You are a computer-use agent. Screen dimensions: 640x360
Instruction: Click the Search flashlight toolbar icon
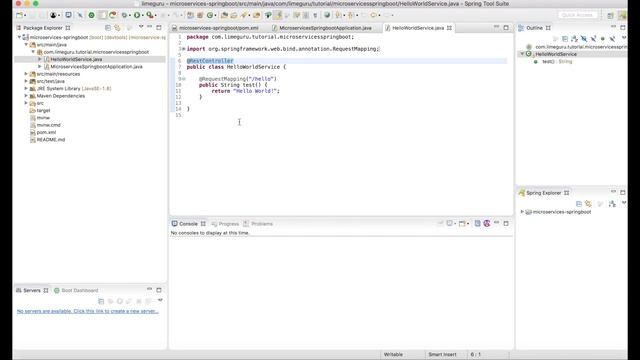point(244,15)
